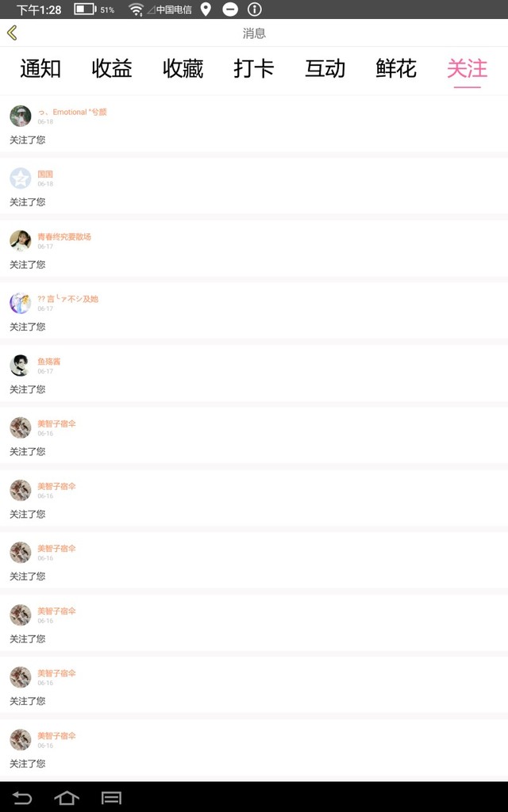
Task: Tap avatar of 鱼殇酱
Action: (x=20, y=366)
